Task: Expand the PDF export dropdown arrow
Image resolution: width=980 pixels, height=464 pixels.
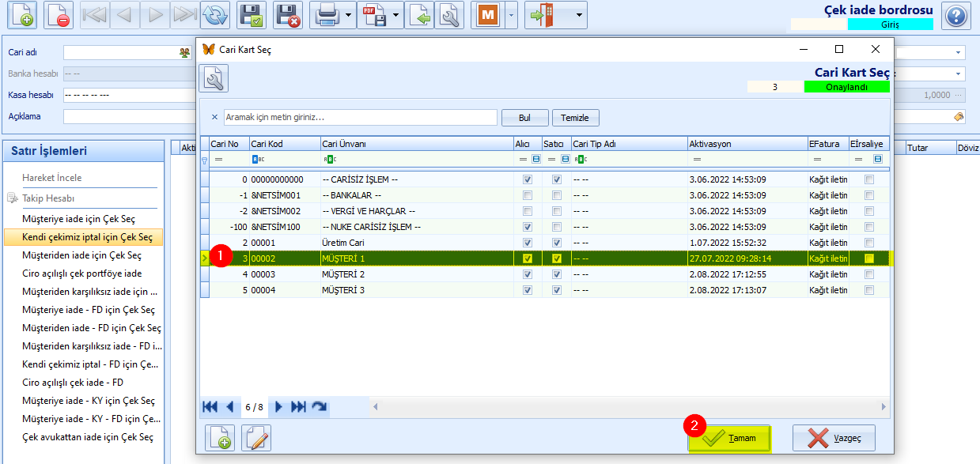Action: point(396,15)
